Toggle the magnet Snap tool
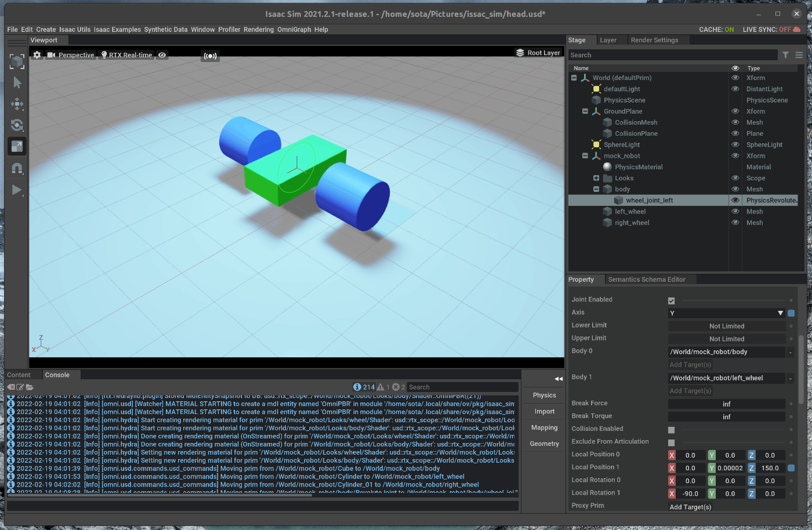Viewport: 812px width, 530px height. point(17,168)
